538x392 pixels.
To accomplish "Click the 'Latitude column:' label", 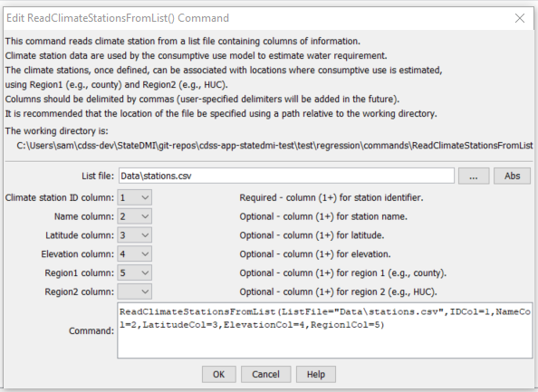I will 80,235.
